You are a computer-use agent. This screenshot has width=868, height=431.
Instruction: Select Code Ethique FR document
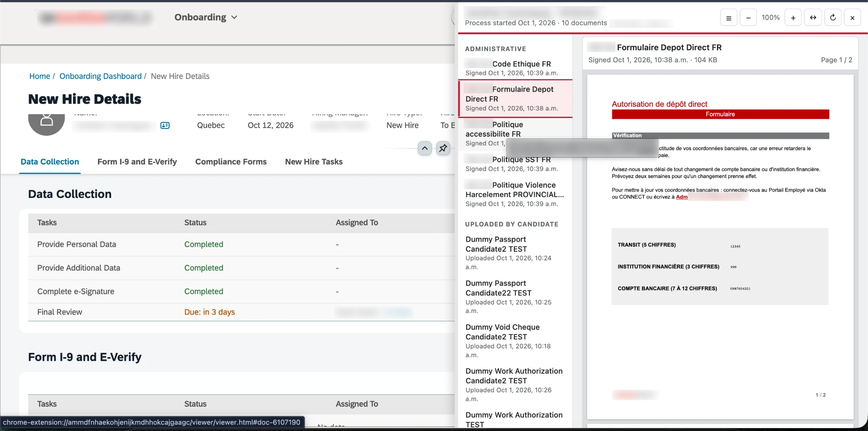tap(515, 68)
